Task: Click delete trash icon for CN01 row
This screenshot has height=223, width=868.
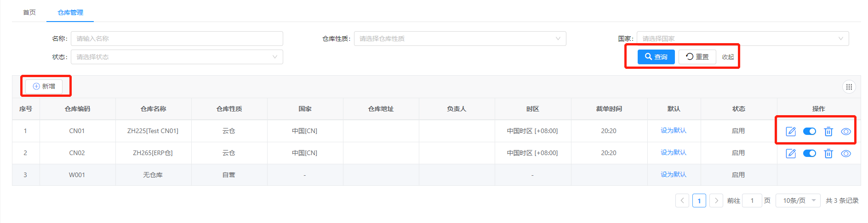Action: point(828,132)
